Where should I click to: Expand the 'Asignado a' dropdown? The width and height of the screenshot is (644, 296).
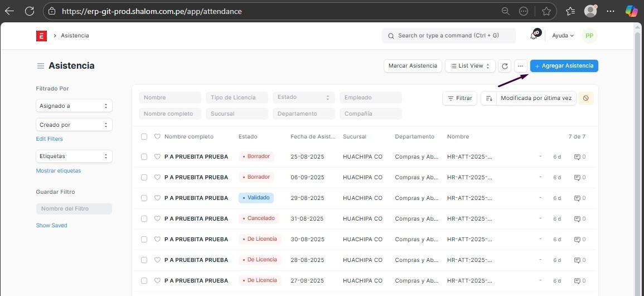(74, 106)
